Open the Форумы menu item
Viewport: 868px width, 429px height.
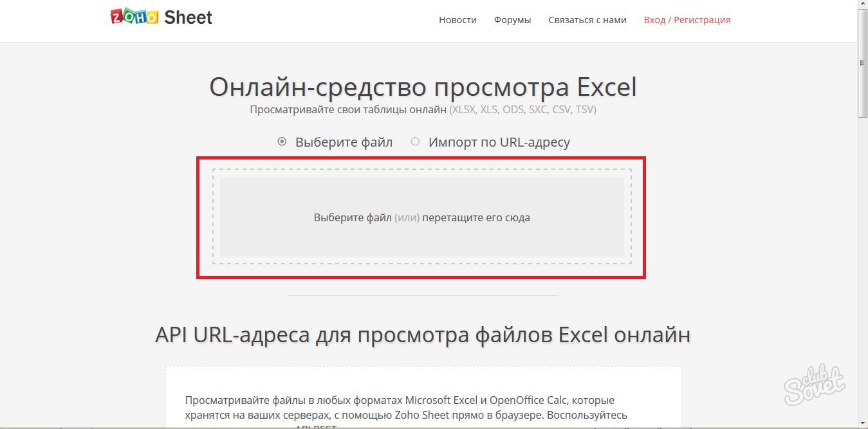pos(512,20)
